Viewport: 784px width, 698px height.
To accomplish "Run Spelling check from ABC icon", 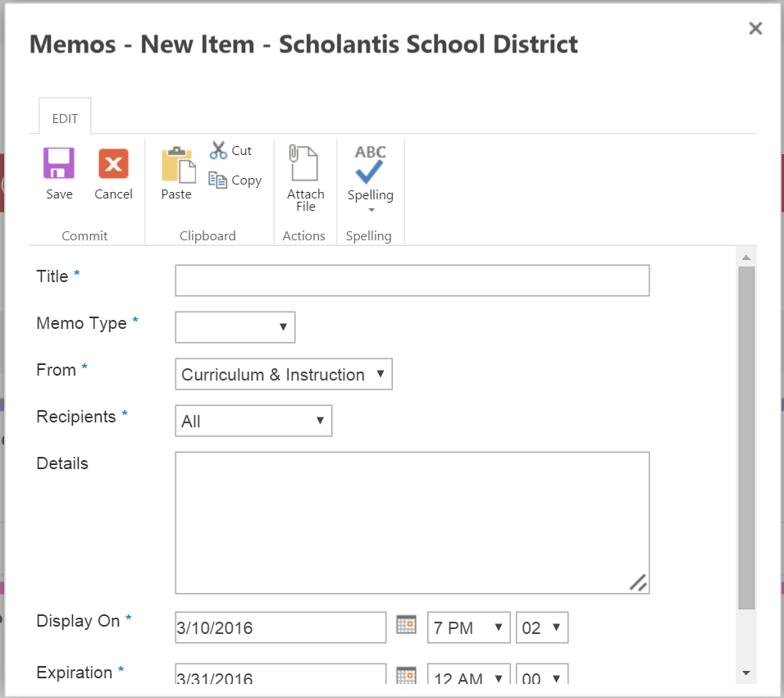I will pos(370,164).
